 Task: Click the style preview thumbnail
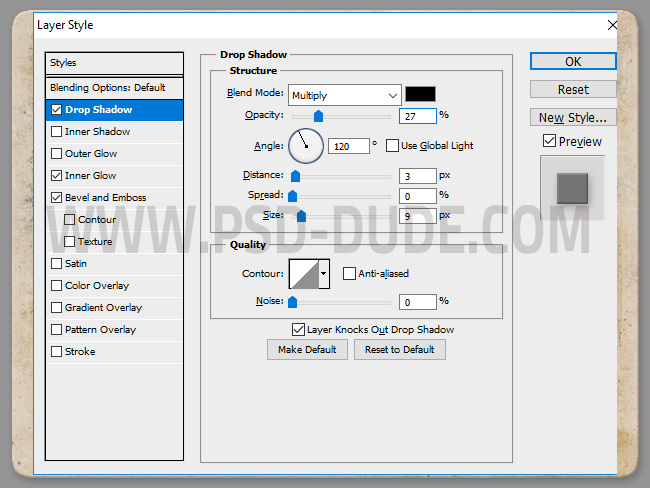click(x=572, y=188)
